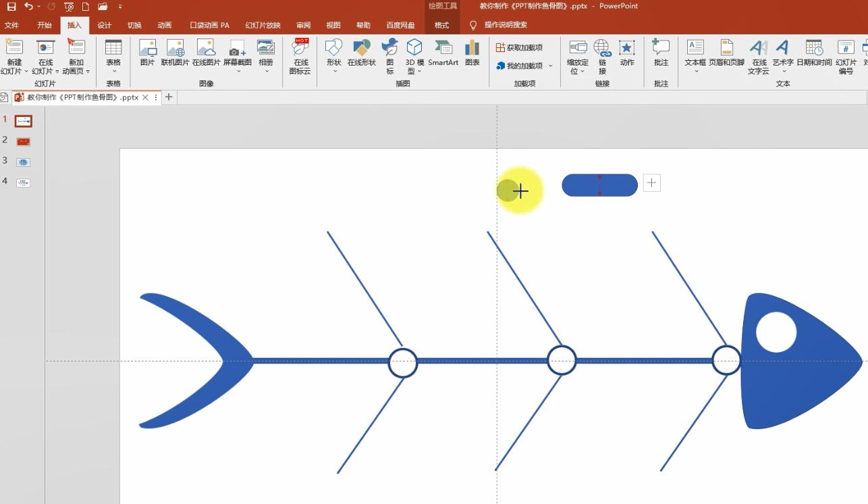Viewport: 868px width, 504px height.
Task: Start slideshow from beginning in quick access toolbar
Action: click(x=69, y=7)
